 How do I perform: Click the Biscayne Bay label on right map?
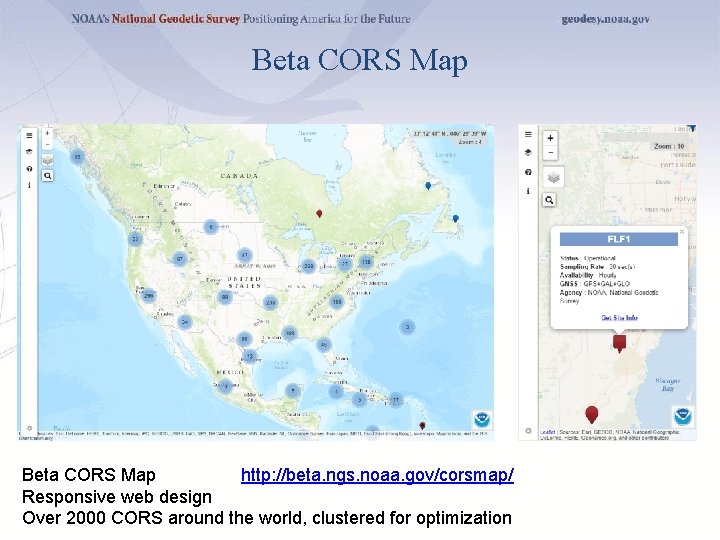coord(668,385)
